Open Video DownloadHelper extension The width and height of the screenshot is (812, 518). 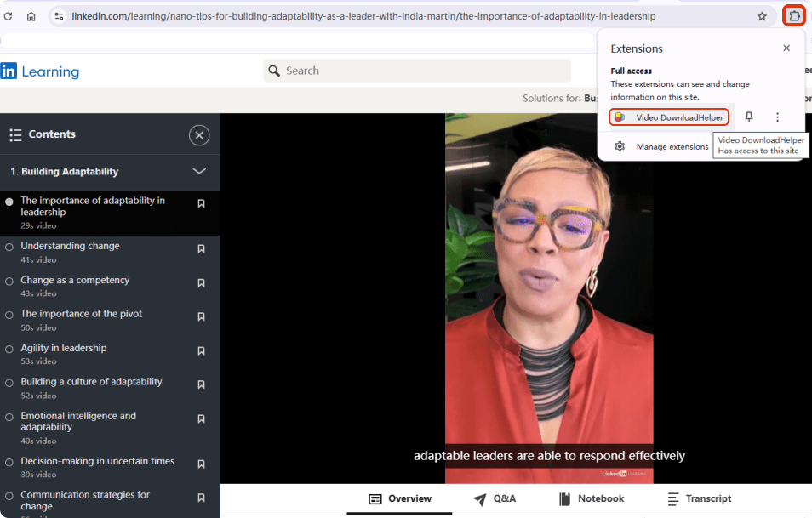pyautogui.click(x=669, y=117)
